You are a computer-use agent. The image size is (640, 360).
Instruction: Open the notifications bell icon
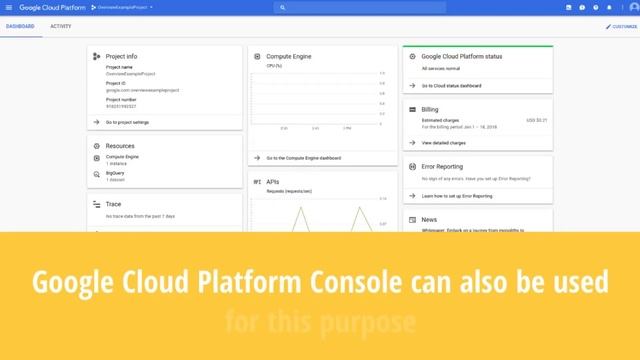pyautogui.click(x=609, y=7)
